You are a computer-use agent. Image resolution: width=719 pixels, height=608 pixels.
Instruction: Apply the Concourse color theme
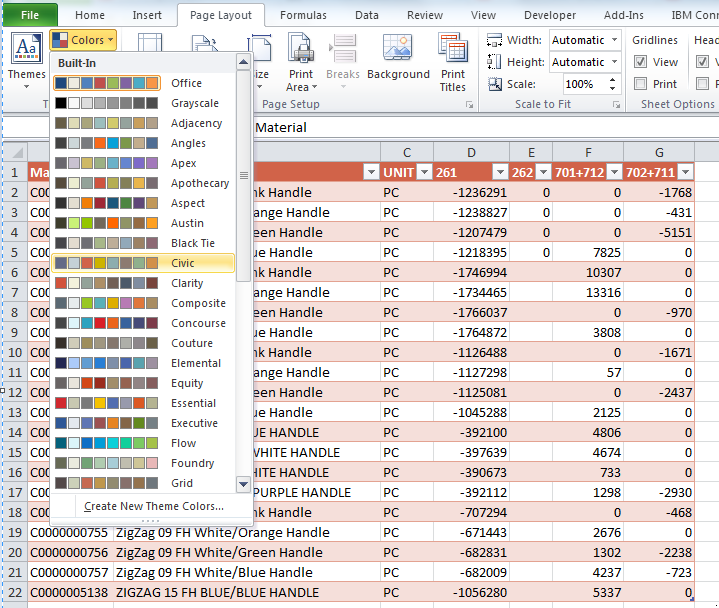144,323
